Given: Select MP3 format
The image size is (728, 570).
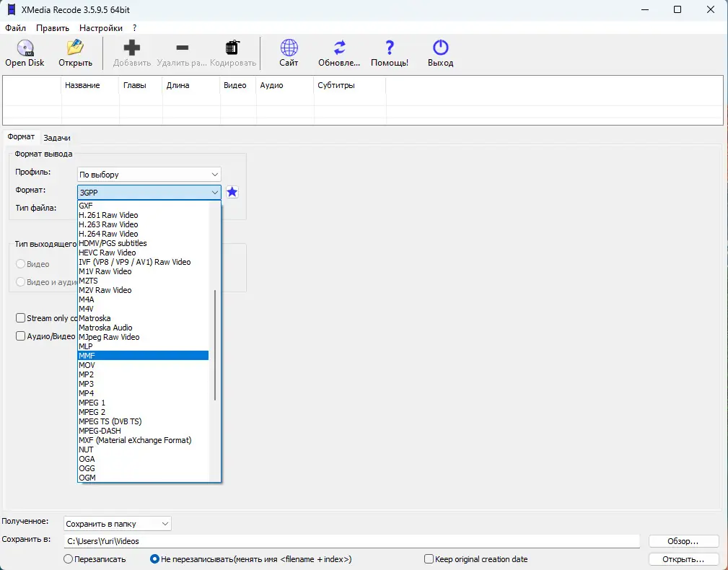Looking at the screenshot, I should [144, 384].
